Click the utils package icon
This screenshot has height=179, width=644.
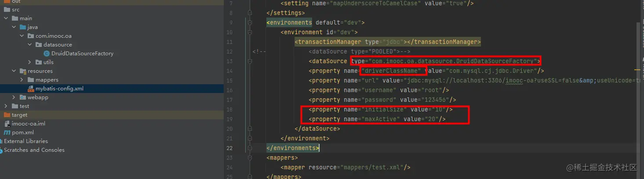(x=39, y=62)
